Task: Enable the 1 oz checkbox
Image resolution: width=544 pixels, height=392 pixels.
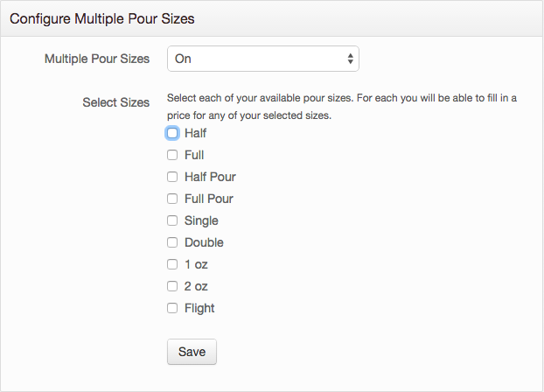Action: (x=172, y=264)
